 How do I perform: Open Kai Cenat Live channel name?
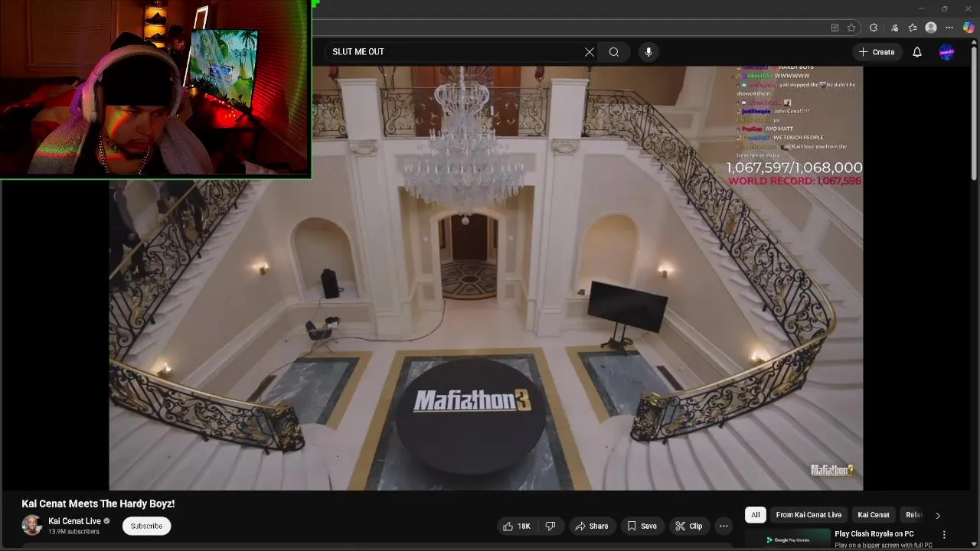click(x=74, y=521)
